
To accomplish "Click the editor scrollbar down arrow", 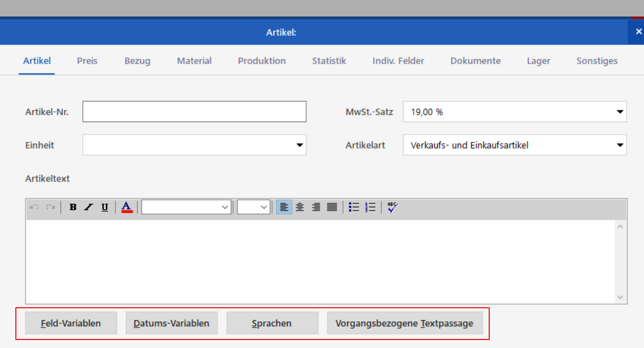I will 620,297.
